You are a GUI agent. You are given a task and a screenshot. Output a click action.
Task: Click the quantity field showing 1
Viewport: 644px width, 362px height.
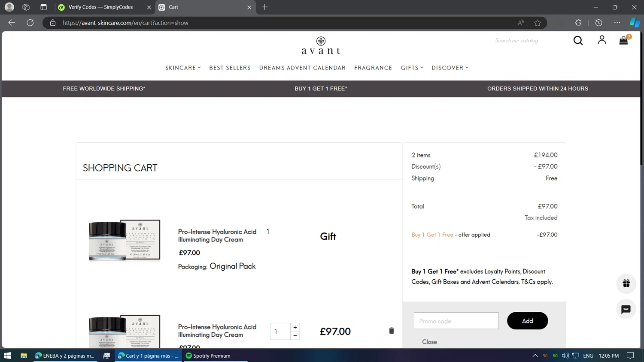[280, 332]
